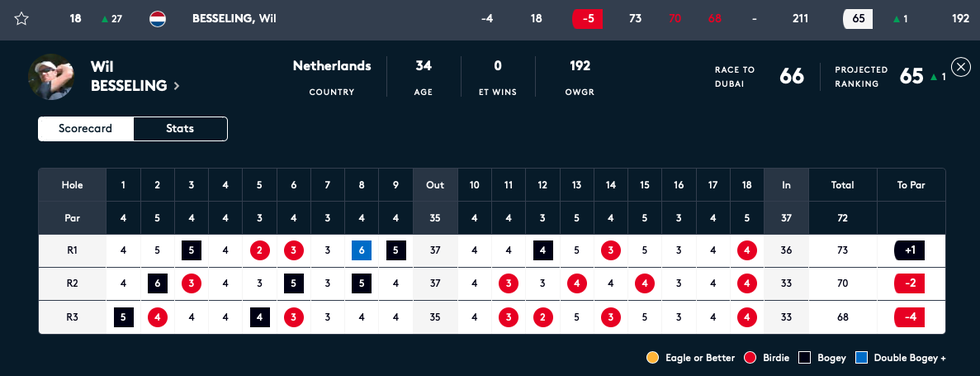
Task: Mark Besseling as favorite with star icon
Action: 21,19
